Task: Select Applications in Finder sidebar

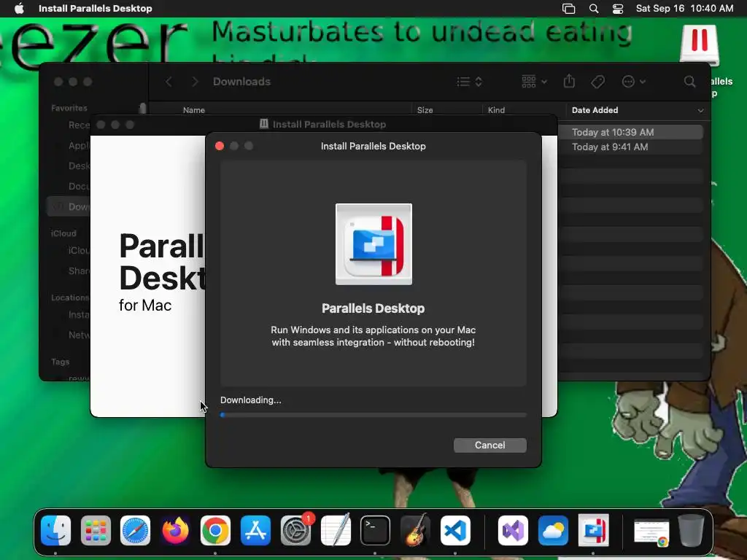Action: click(x=79, y=146)
